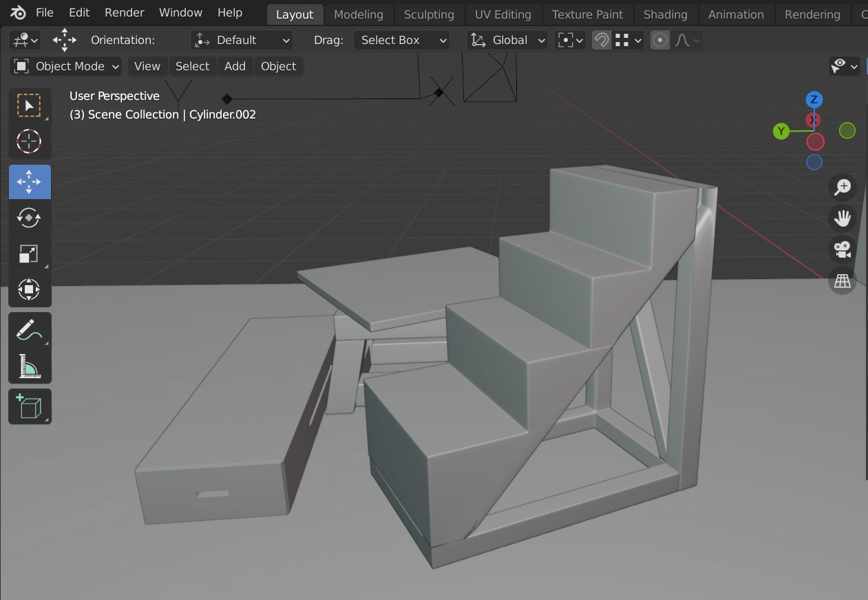Screen dimensions: 868x600
Task: Switch to the UV Editing workspace tab
Action: [503, 14]
